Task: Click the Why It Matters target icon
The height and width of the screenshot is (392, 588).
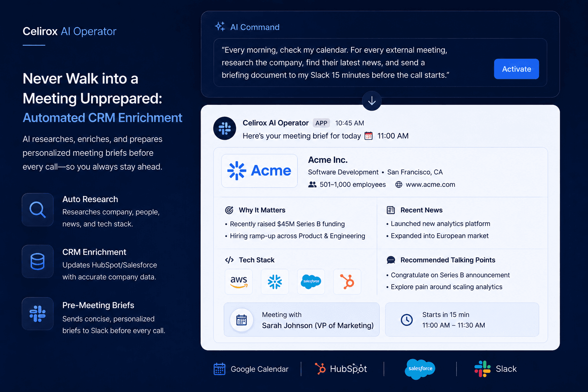Action: click(x=229, y=210)
